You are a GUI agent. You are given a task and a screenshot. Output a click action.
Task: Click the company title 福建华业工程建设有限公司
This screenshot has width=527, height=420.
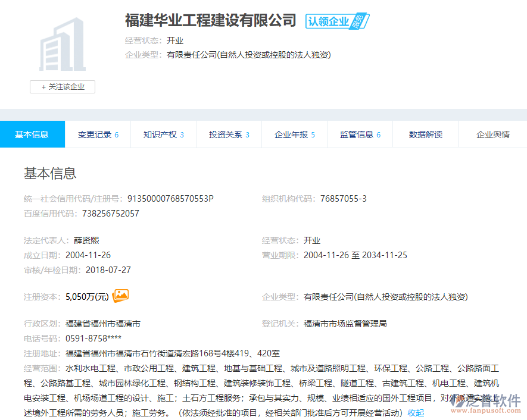pyautogui.click(x=210, y=20)
